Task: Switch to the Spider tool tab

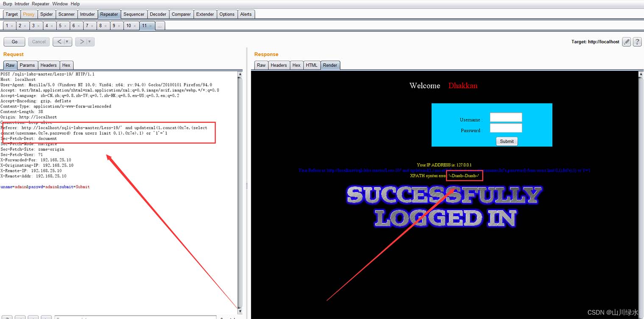Action: tap(47, 14)
